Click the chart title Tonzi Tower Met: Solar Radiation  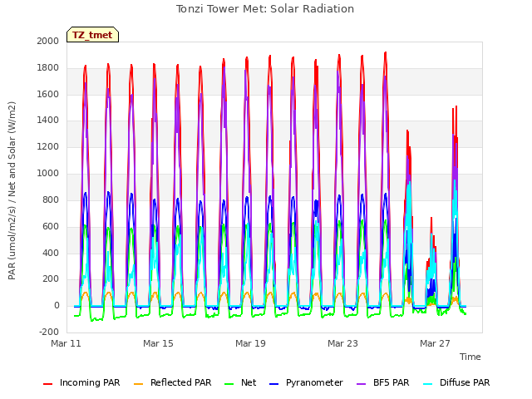(x=265, y=9)
